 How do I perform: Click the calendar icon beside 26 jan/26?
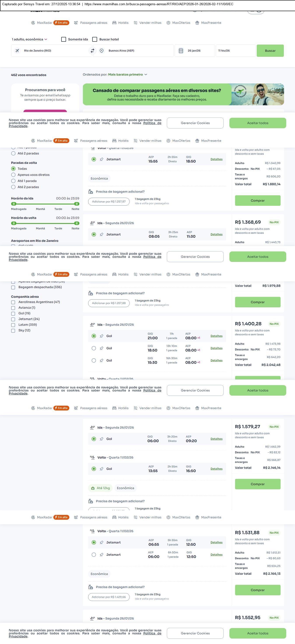point(181,51)
